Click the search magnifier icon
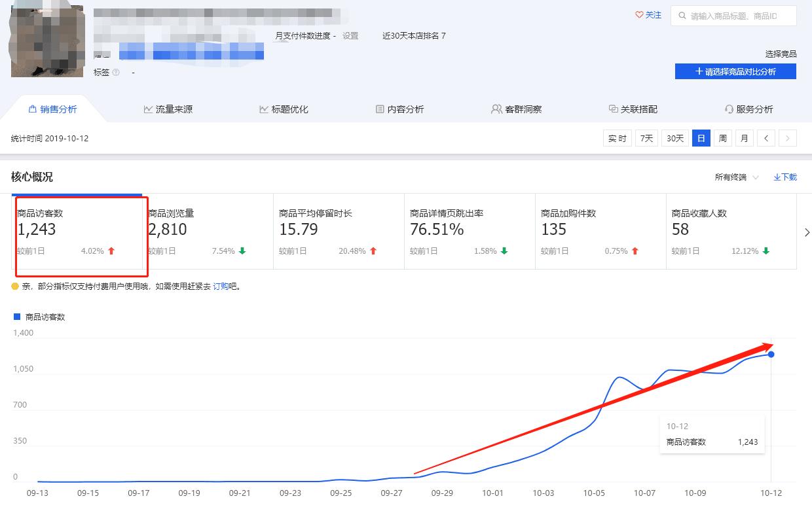812x509 pixels. coord(681,16)
